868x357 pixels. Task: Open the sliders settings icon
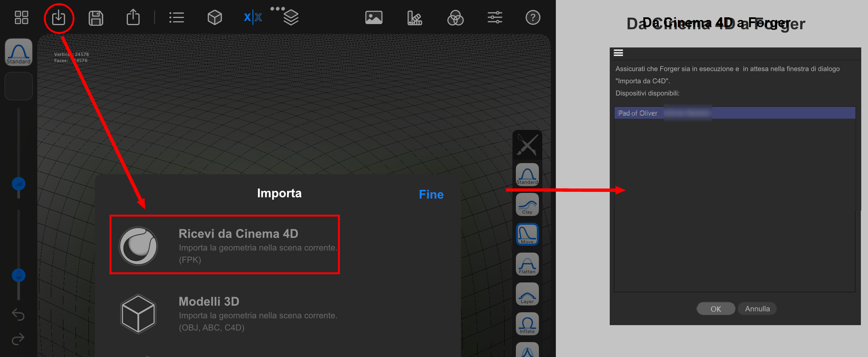click(x=495, y=17)
